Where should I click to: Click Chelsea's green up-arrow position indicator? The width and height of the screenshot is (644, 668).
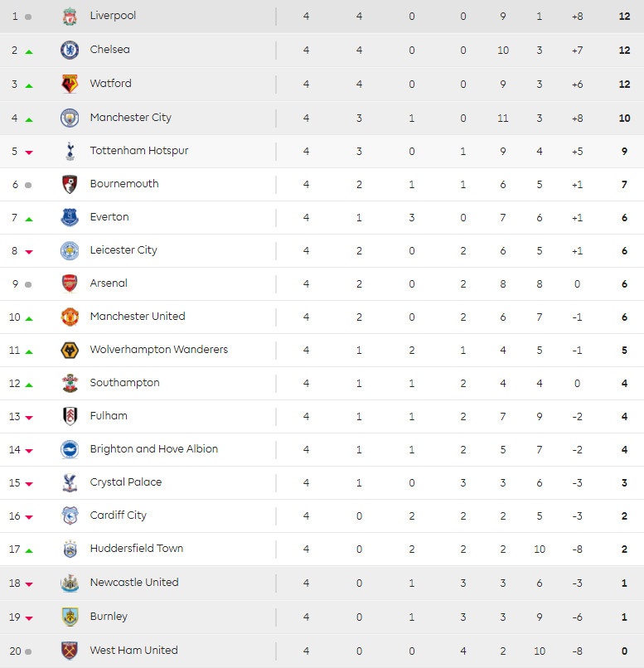(x=29, y=51)
